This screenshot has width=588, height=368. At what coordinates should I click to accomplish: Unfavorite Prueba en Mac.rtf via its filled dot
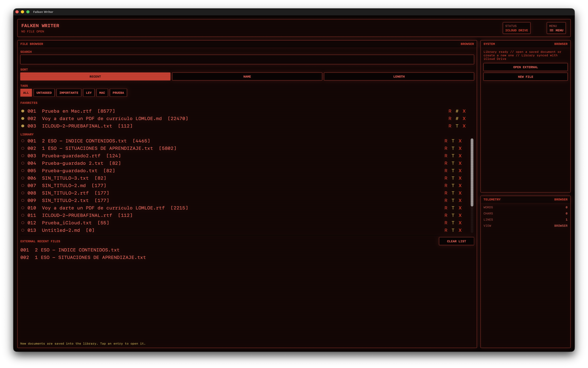[x=23, y=111]
